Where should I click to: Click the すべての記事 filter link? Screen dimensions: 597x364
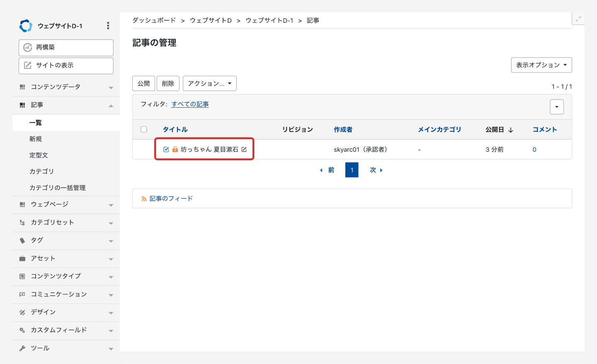(190, 104)
